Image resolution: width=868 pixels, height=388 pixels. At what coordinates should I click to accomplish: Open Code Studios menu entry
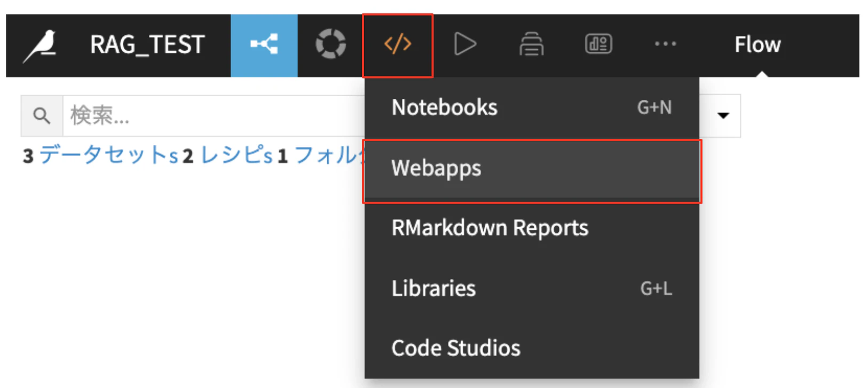(532, 348)
